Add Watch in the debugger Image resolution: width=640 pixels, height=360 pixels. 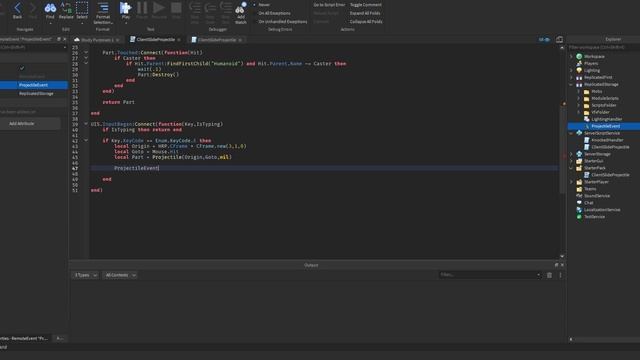click(x=241, y=12)
